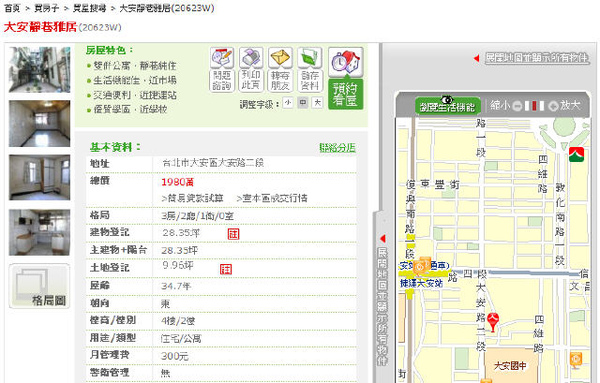This screenshot has width=600, height=383.
Task: Open the 問題諮詢 inquiry icon
Action: coord(222,70)
